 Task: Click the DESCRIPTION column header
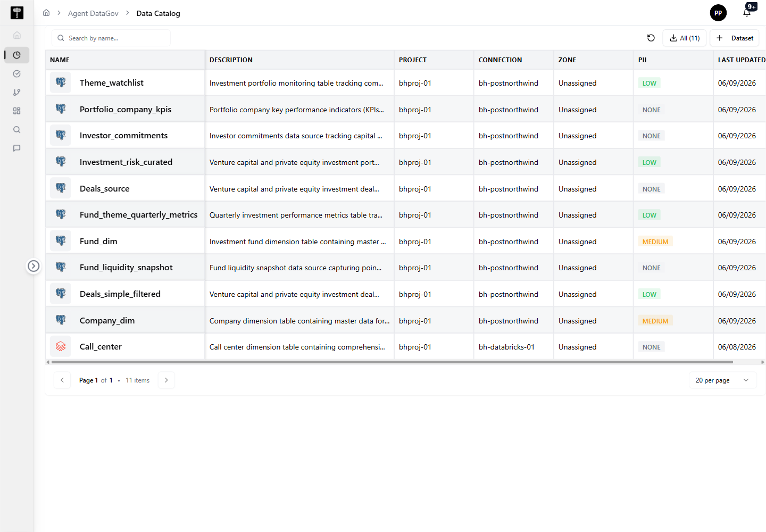[x=231, y=60]
